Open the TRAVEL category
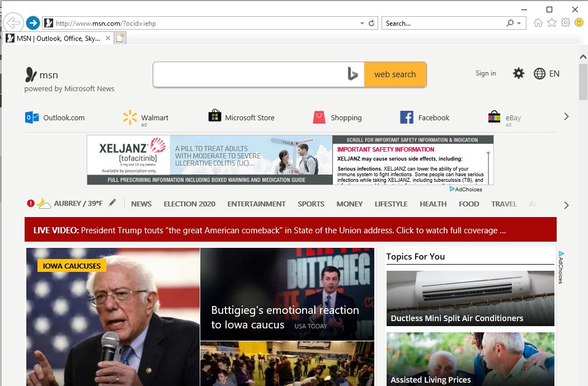Image resolution: width=588 pixels, height=386 pixels. click(504, 204)
